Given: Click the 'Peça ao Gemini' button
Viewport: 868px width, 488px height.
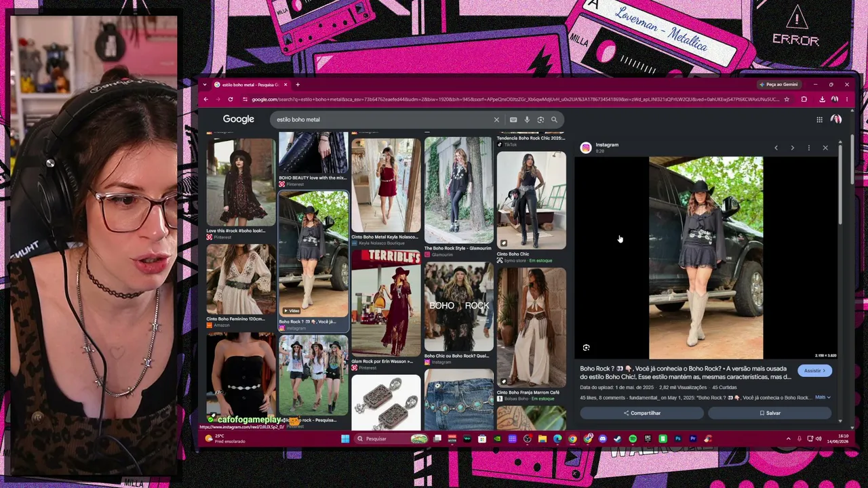Looking at the screenshot, I should pyautogui.click(x=778, y=85).
